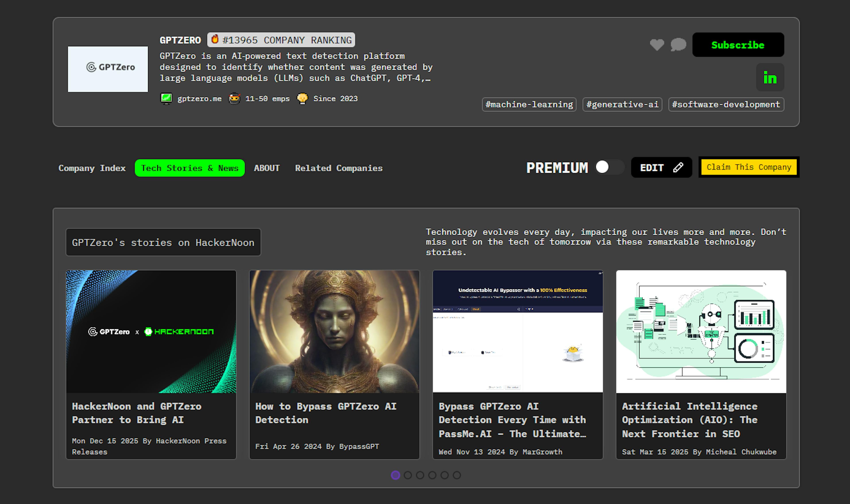This screenshot has height=504, width=850.
Task: Click the ninja icon beside employee count
Action: (x=235, y=98)
